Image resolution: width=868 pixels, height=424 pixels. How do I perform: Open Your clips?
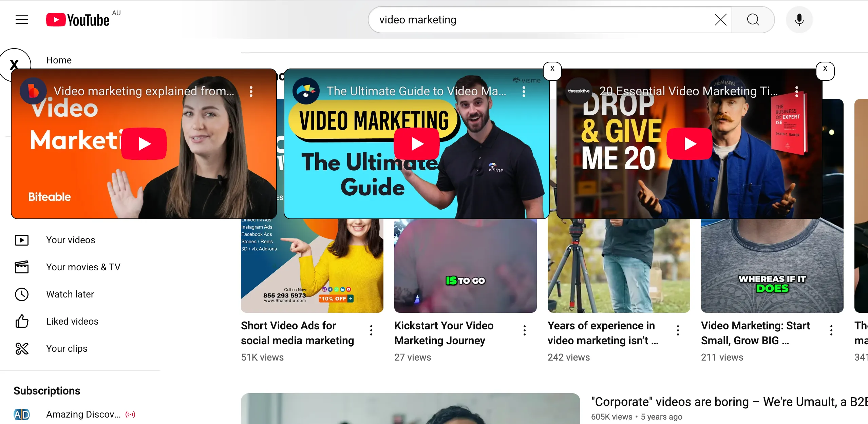67,348
